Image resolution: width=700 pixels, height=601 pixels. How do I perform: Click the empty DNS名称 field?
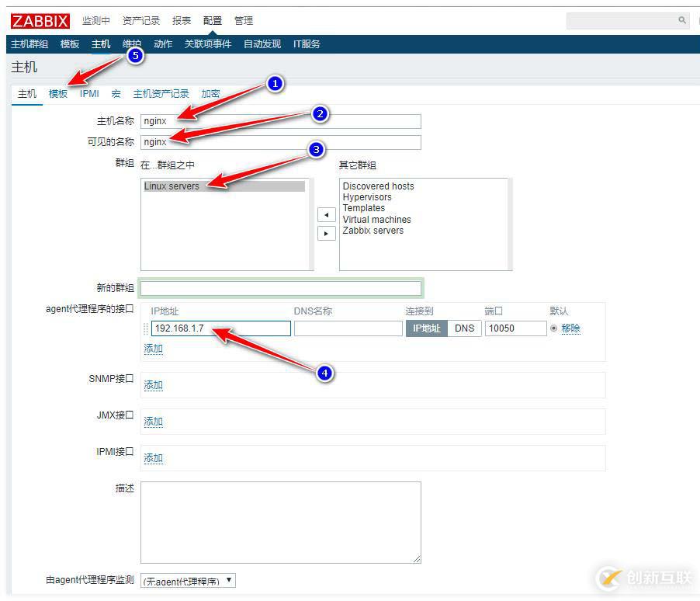coord(348,328)
